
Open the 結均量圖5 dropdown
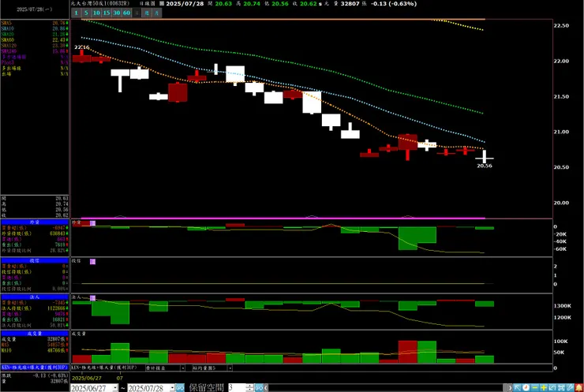(x=230, y=368)
